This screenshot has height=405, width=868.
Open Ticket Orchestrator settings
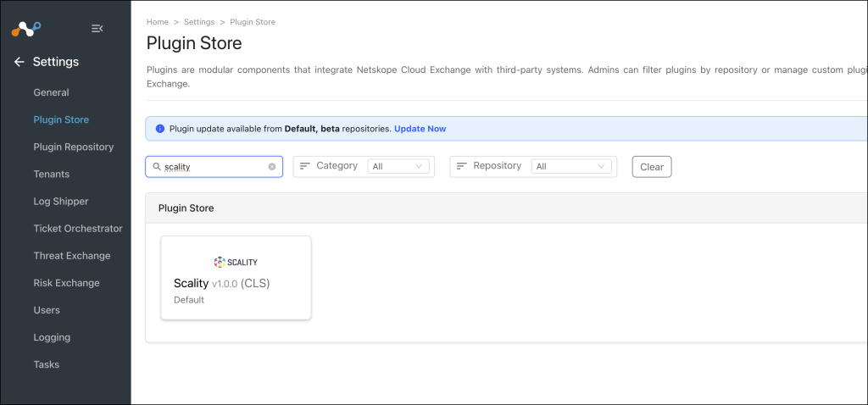coord(78,229)
